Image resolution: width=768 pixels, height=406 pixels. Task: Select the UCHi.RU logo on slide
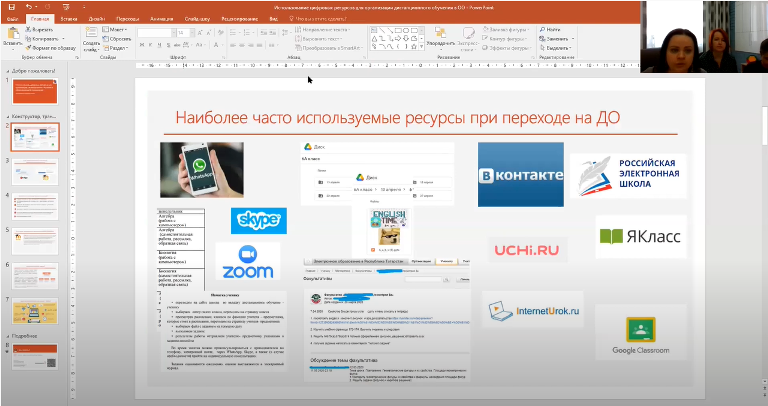(x=527, y=250)
